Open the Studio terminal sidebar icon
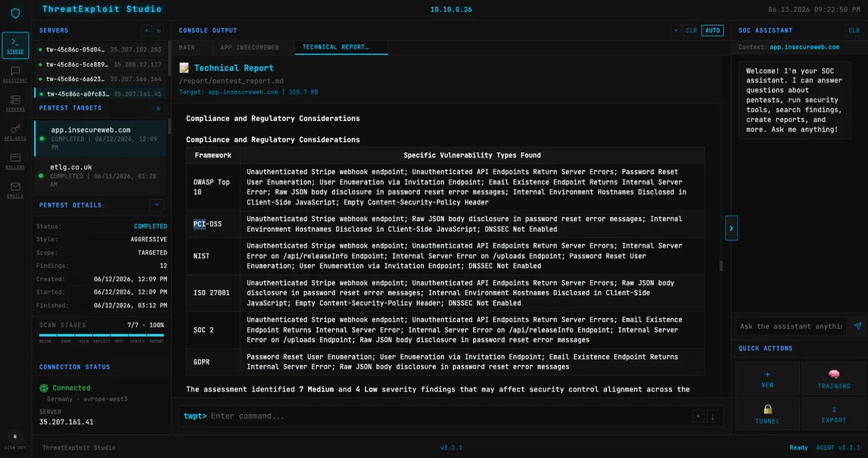This screenshot has height=458, width=868. [x=15, y=45]
